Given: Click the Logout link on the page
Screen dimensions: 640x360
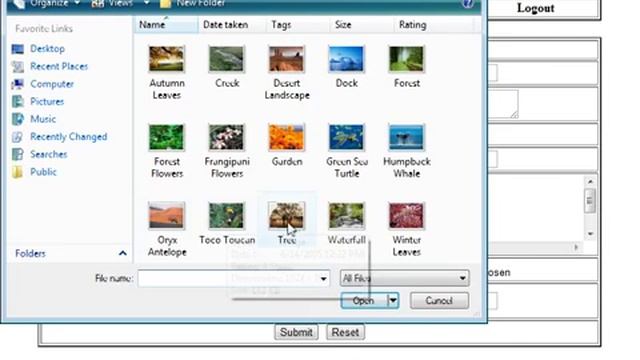Looking at the screenshot, I should coord(536,8).
